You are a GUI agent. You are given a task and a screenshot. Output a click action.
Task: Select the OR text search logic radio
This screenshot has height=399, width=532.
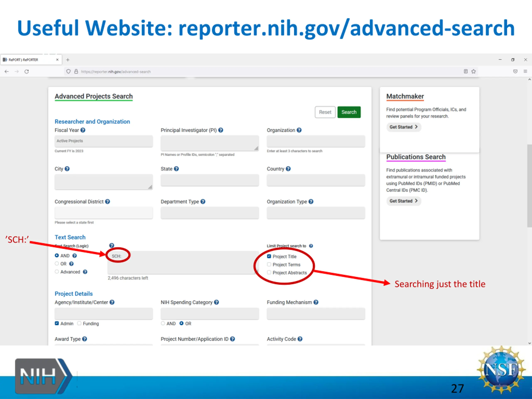point(57,264)
